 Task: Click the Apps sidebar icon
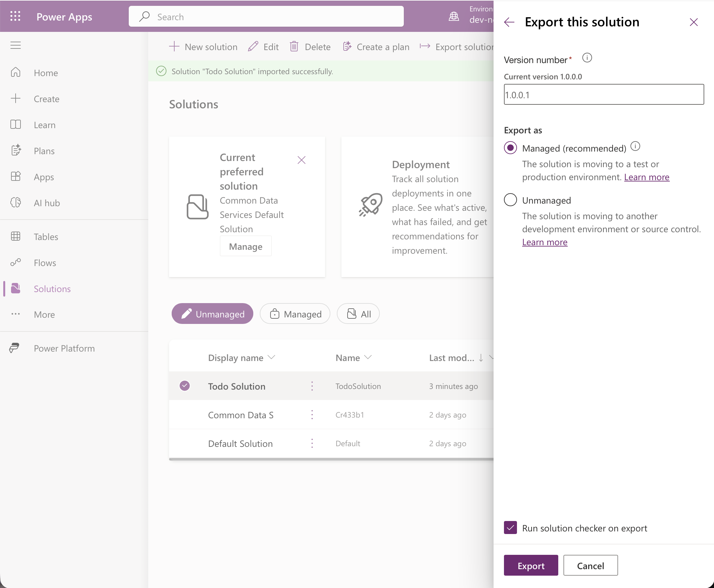click(x=16, y=177)
